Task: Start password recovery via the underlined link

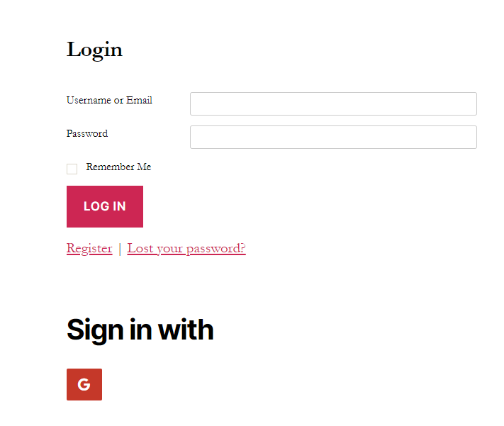Action: click(x=186, y=249)
